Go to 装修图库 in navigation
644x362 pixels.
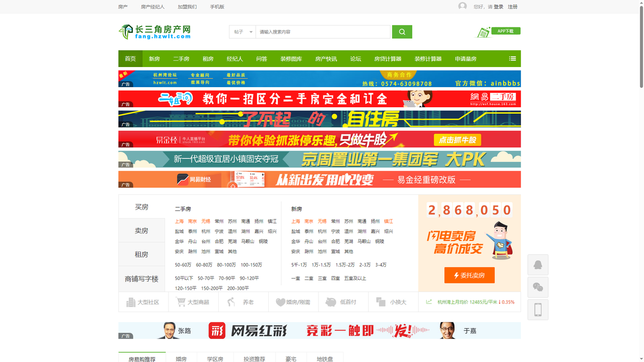[x=291, y=59]
